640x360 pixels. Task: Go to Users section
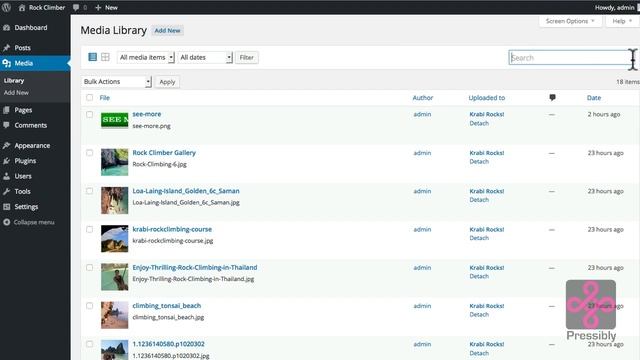tap(23, 176)
